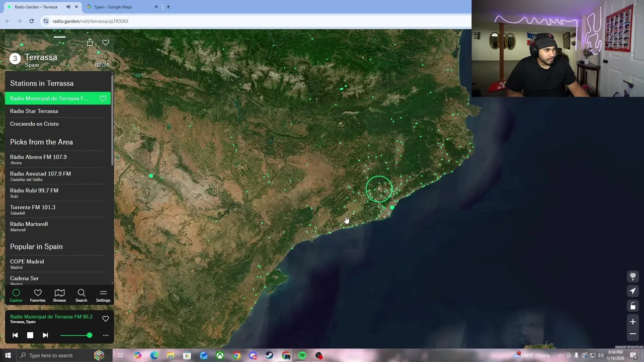Show hidden system tray icons

click(560, 355)
